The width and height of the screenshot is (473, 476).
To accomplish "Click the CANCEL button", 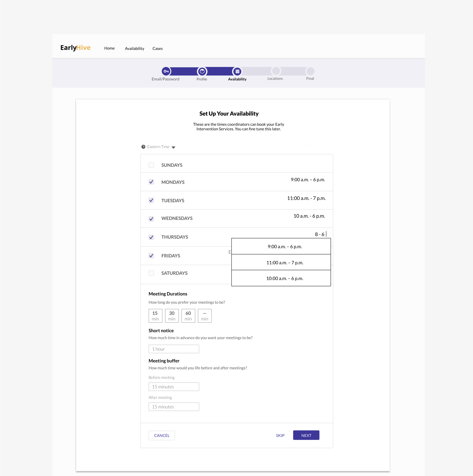I will pos(162,436).
